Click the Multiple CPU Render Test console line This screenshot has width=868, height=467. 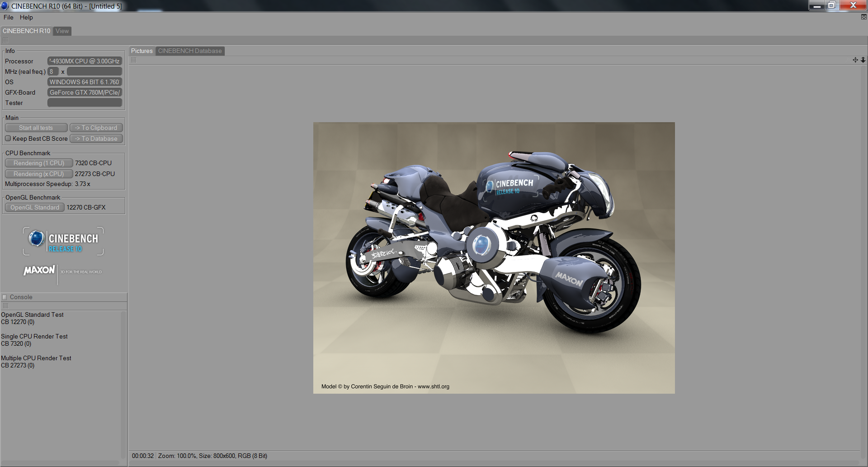pos(36,358)
